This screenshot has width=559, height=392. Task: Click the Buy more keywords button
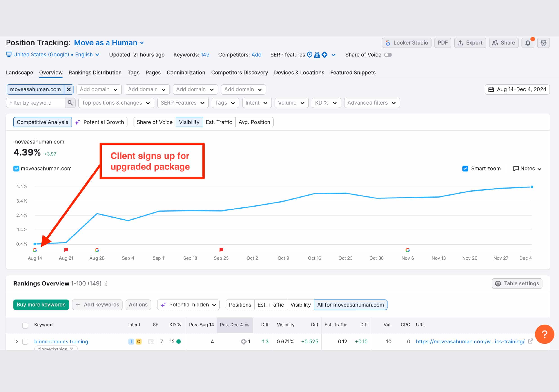tap(41, 305)
